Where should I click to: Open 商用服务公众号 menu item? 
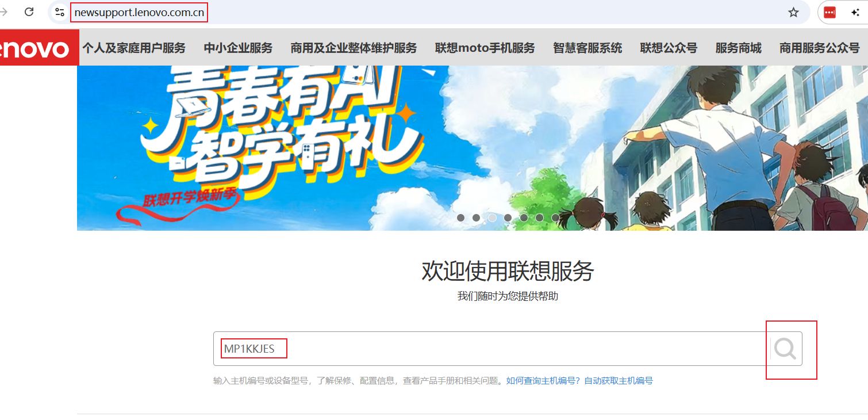[819, 48]
